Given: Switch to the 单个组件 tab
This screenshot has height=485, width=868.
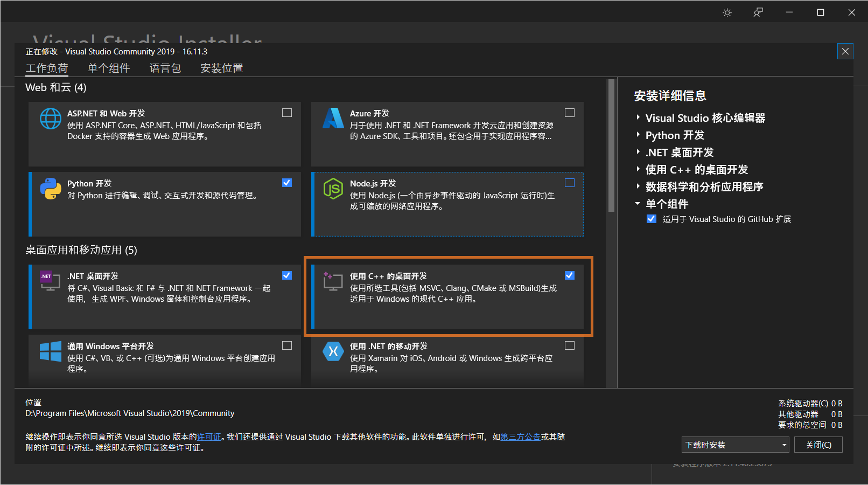Looking at the screenshot, I should tap(109, 68).
